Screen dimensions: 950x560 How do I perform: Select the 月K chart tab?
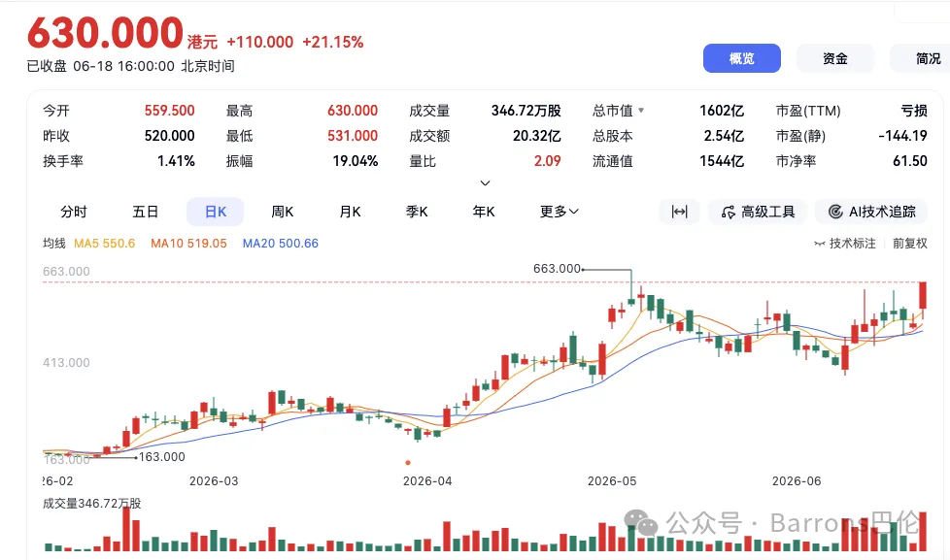[x=351, y=212]
